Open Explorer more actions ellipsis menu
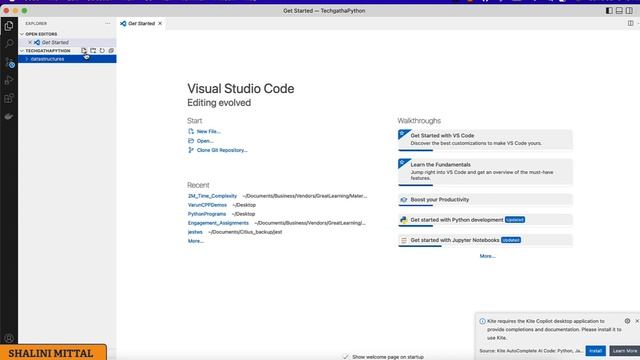 108,24
